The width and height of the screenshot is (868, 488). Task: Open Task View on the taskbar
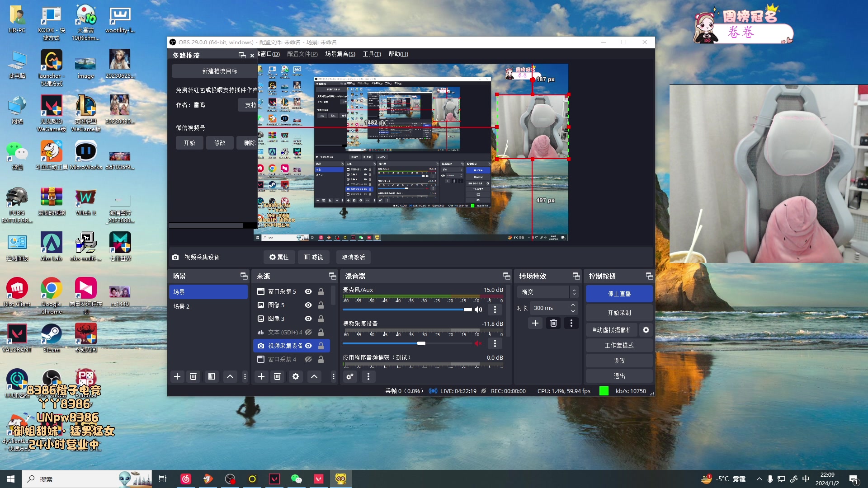(x=163, y=479)
